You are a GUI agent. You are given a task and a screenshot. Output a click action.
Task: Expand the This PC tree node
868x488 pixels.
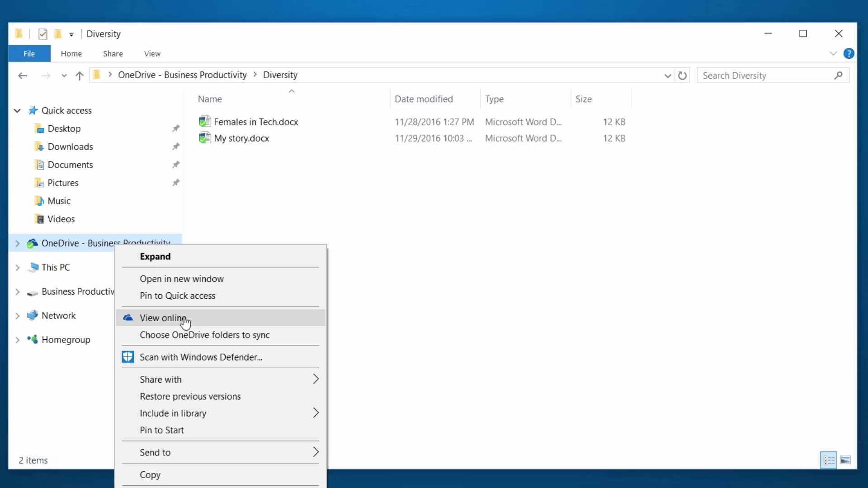click(17, 267)
